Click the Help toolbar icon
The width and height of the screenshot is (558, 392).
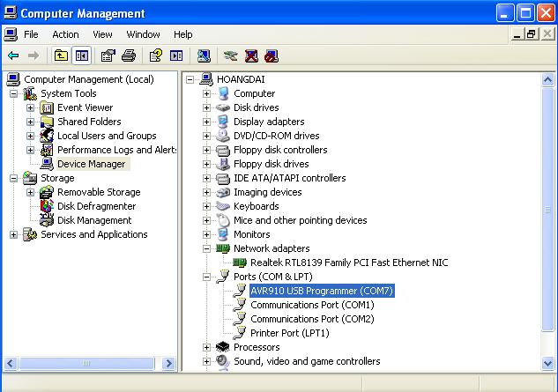tap(156, 55)
